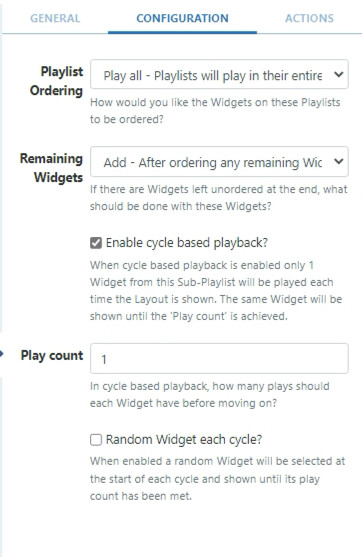Click the cycle based playback description text
The image size is (362, 557).
click(x=216, y=291)
